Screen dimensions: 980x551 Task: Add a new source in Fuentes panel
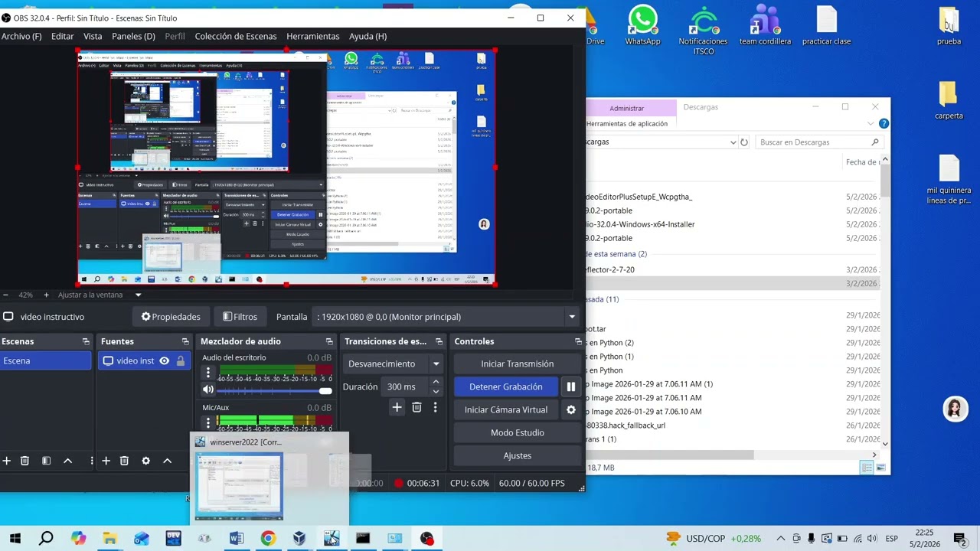106,461
